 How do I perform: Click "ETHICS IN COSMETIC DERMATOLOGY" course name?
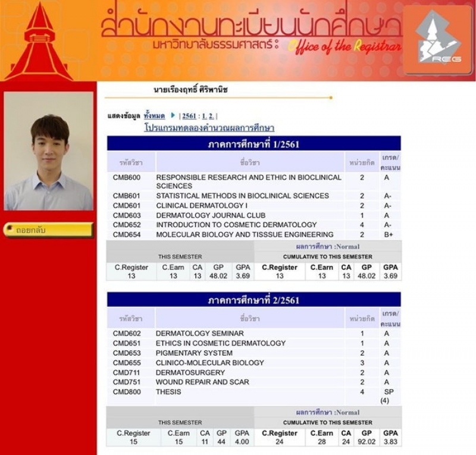[221, 343]
